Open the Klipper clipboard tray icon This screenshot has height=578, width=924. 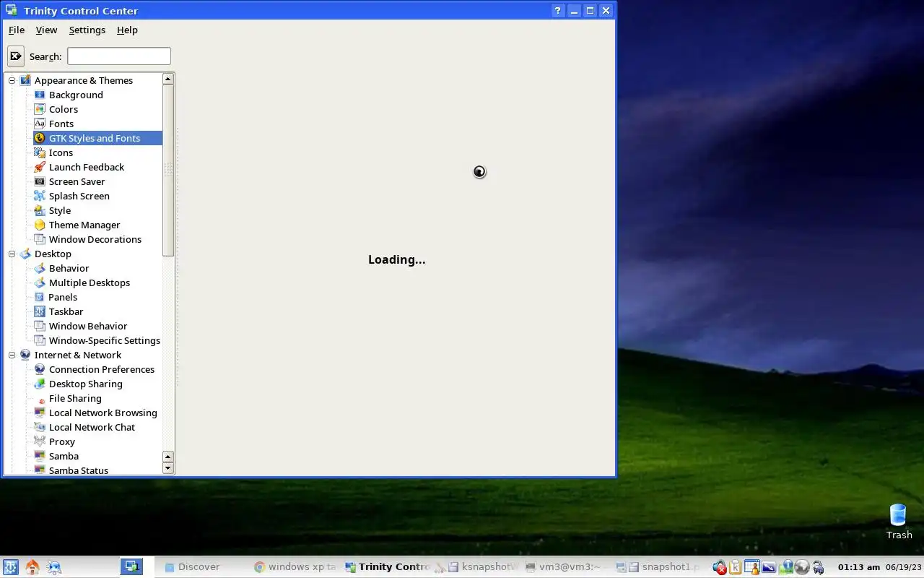pyautogui.click(x=736, y=568)
